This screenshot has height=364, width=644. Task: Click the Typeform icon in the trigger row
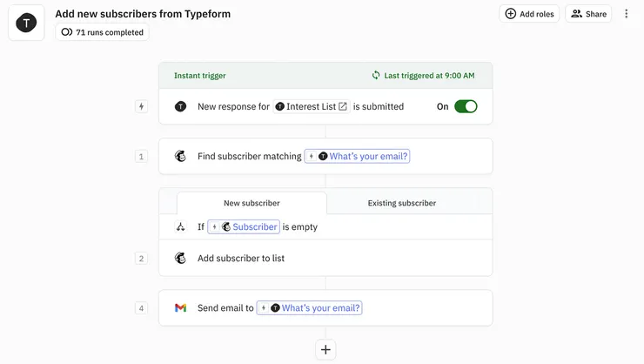click(x=180, y=106)
